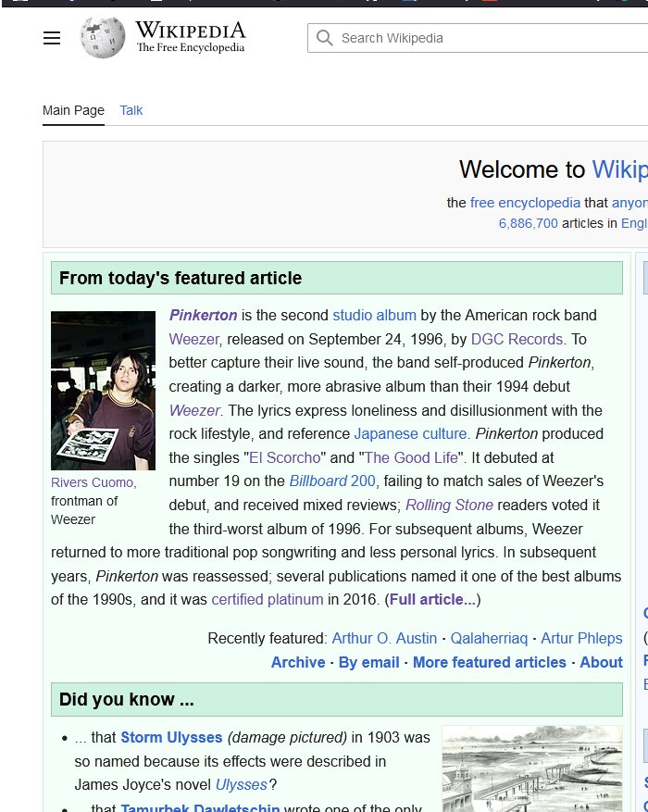Open the italic Weezer debut album link
Viewport: 648px width, 812px height.
(194, 410)
